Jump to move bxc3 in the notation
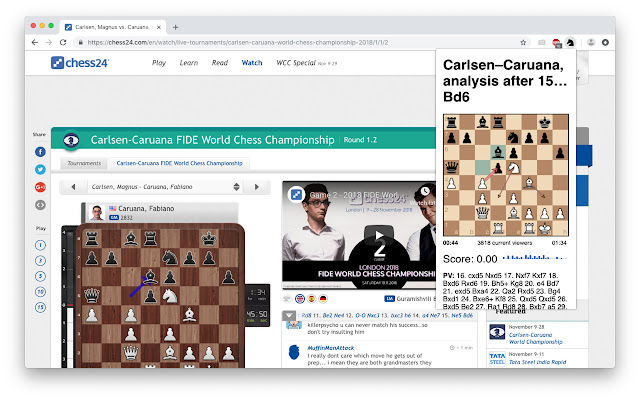The height and width of the screenshot is (400, 640). (398, 316)
